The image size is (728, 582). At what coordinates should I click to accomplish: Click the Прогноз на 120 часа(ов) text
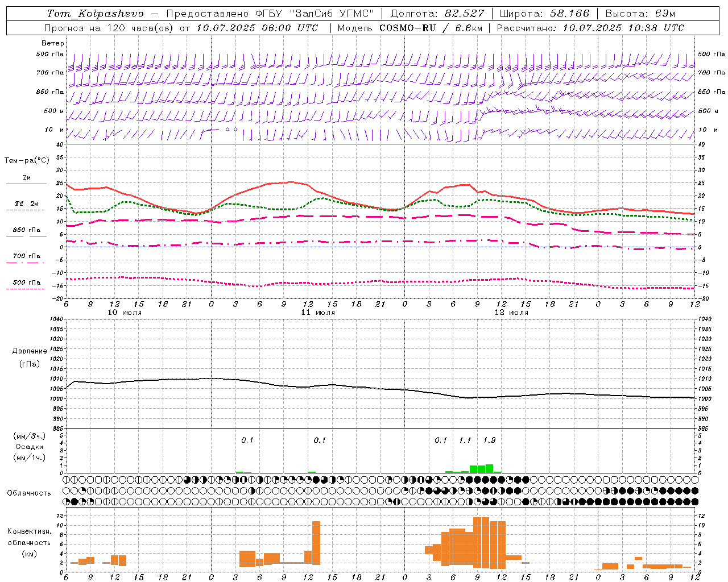pos(110,28)
